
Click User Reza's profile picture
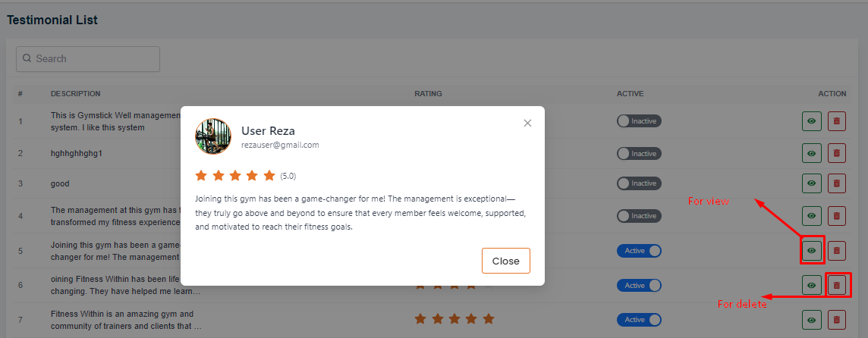(213, 136)
